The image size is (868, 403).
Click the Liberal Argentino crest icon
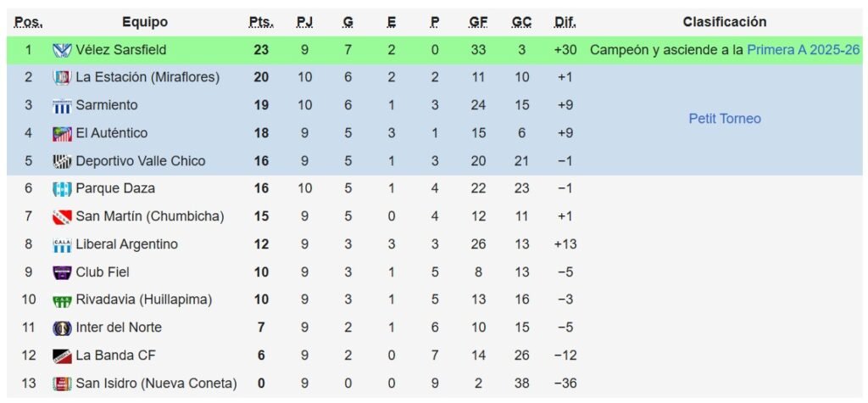point(62,245)
